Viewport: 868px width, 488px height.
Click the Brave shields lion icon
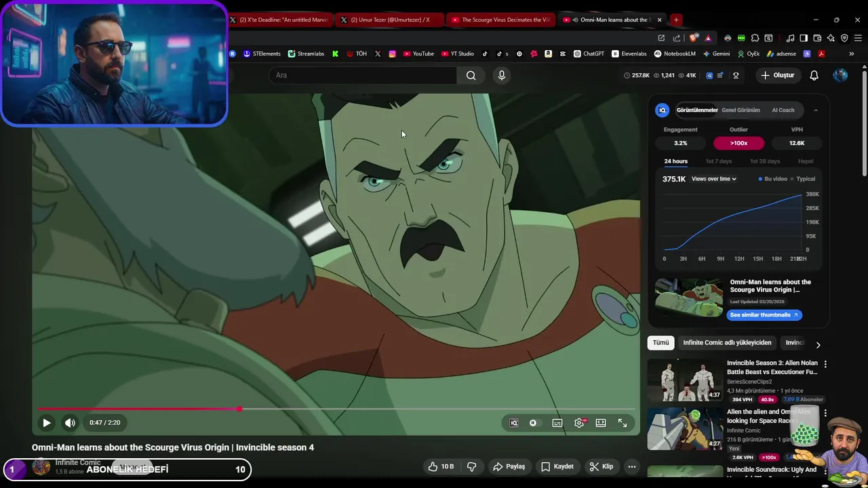693,38
